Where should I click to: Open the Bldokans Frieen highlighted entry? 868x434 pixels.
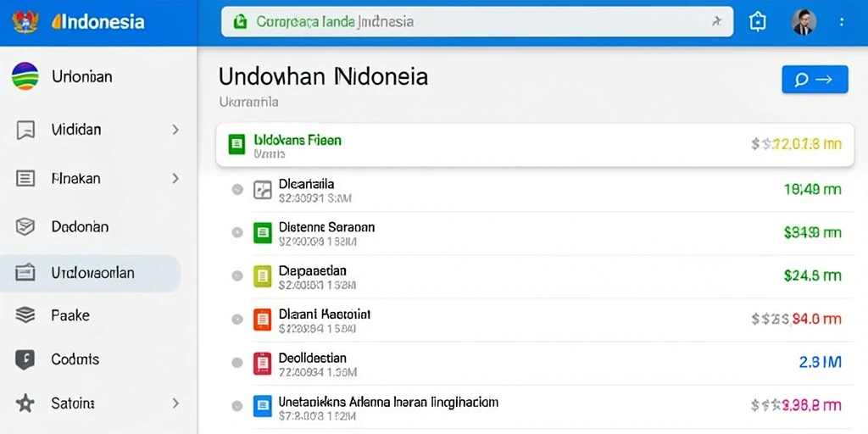(535, 145)
